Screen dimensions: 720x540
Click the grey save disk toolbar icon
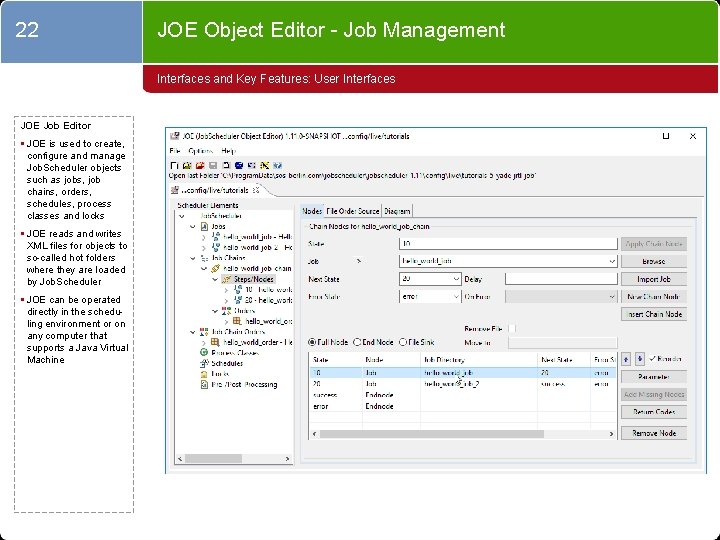213,165
